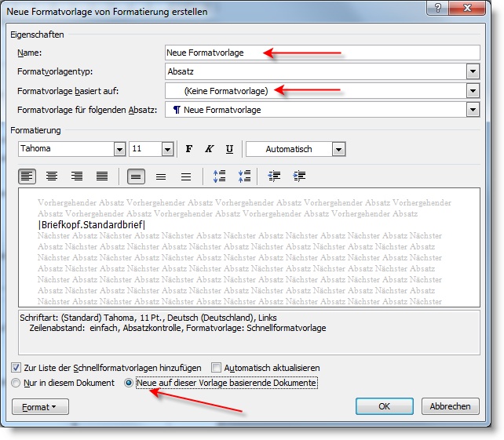The height and width of the screenshot is (440, 504).
Task: Increase the paragraph indent
Action: 299,176
